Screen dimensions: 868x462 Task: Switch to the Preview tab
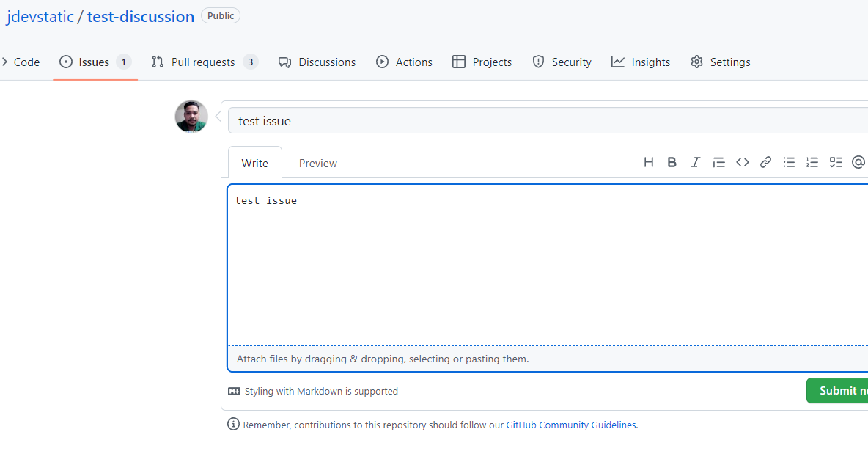[x=317, y=163]
